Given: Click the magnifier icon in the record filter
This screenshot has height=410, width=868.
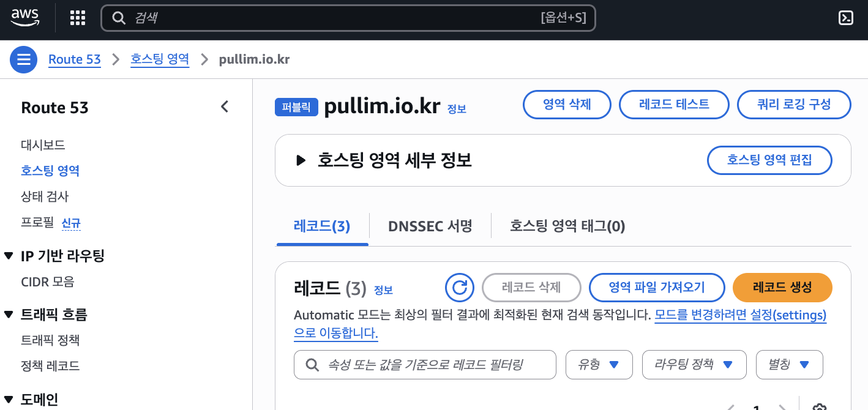Looking at the screenshot, I should click(x=312, y=365).
